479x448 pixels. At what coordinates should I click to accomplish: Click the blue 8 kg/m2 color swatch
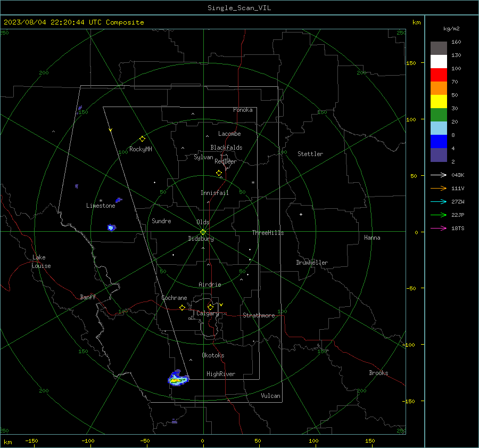pos(439,141)
